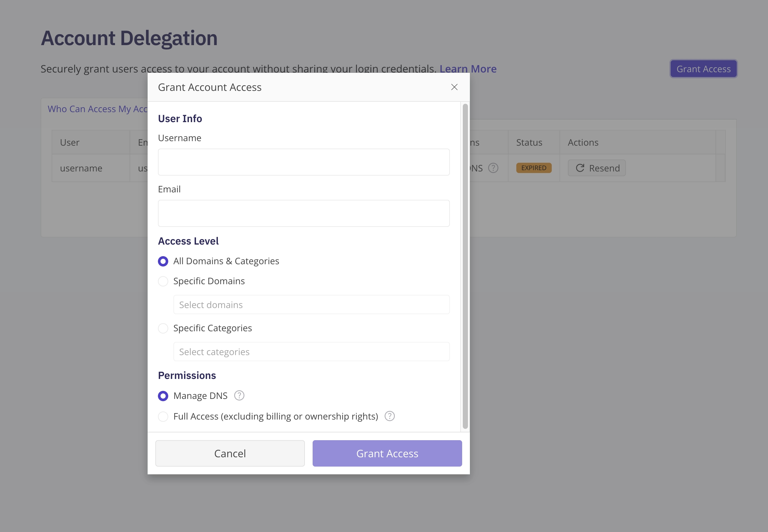This screenshot has height=532, width=768.
Task: Open the Learn More link
Action: pos(468,69)
